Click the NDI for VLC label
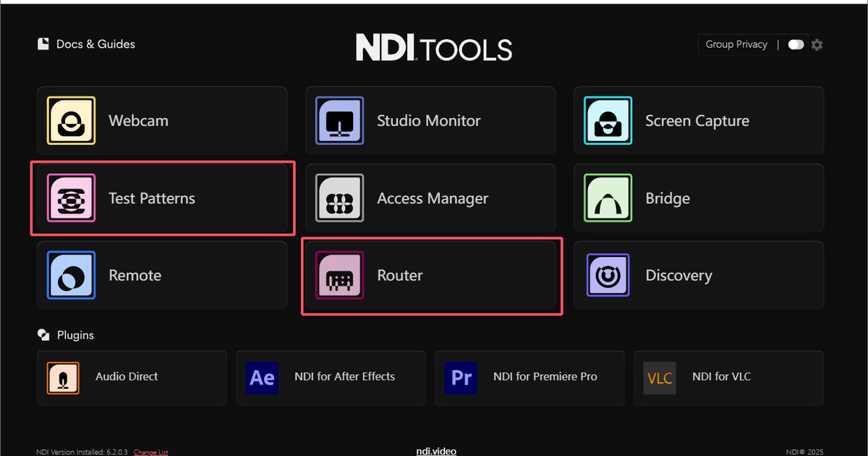Image resolution: width=868 pixels, height=456 pixels. point(722,376)
